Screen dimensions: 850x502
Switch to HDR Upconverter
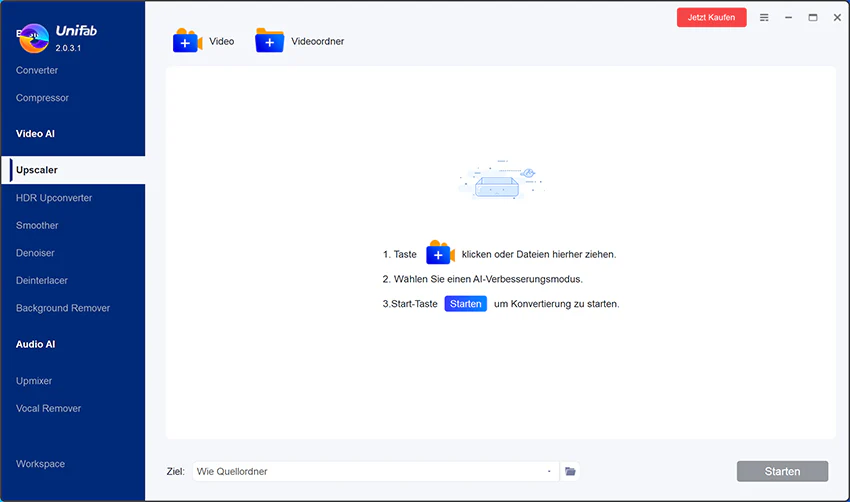54,198
